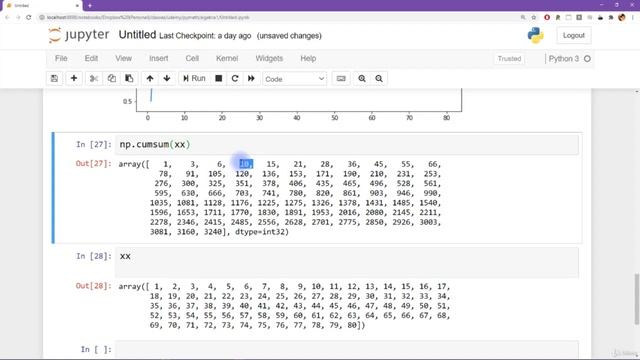The image size is (640, 360).
Task: Click the empty code cell at the bottom
Action: click(x=347, y=350)
